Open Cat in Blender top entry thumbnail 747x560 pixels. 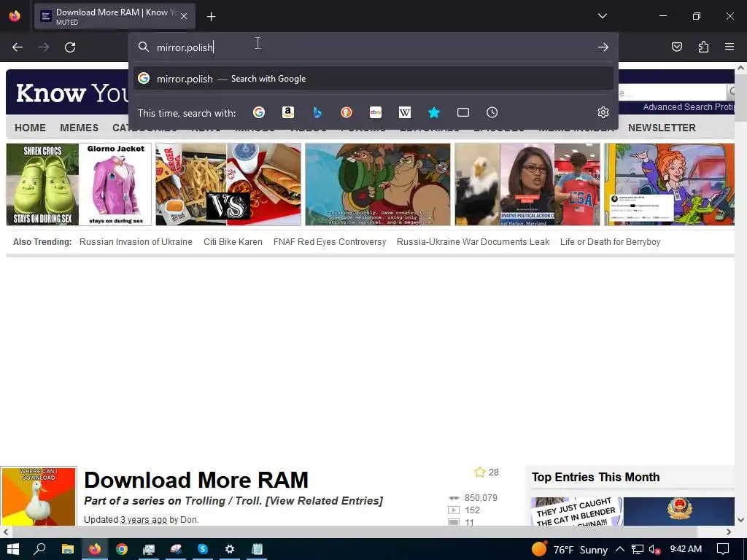576,511
